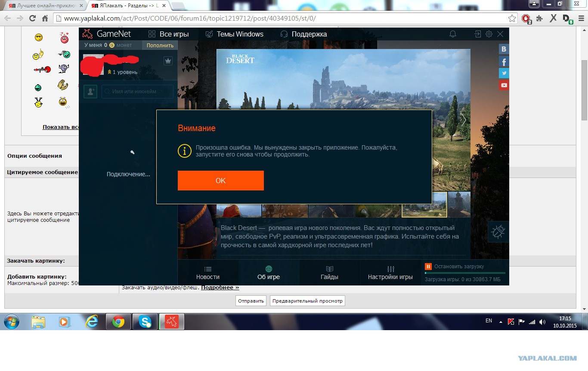Open the YouTube social link

[x=504, y=85]
